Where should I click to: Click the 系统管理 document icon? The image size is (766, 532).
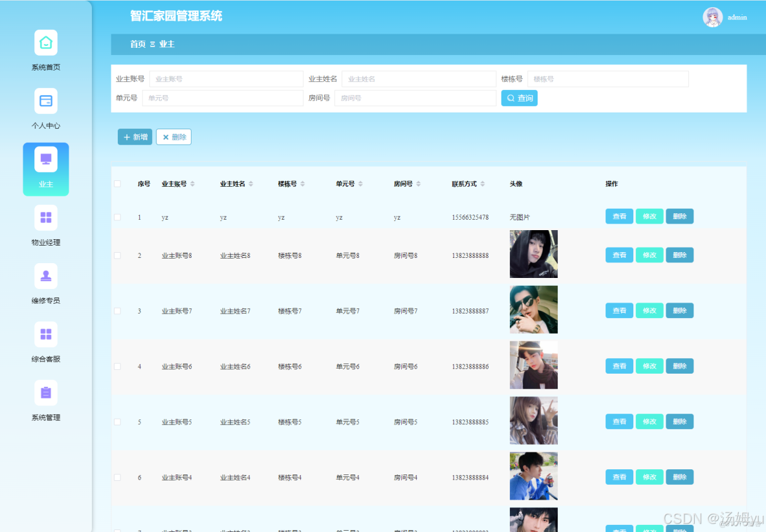tap(45, 392)
